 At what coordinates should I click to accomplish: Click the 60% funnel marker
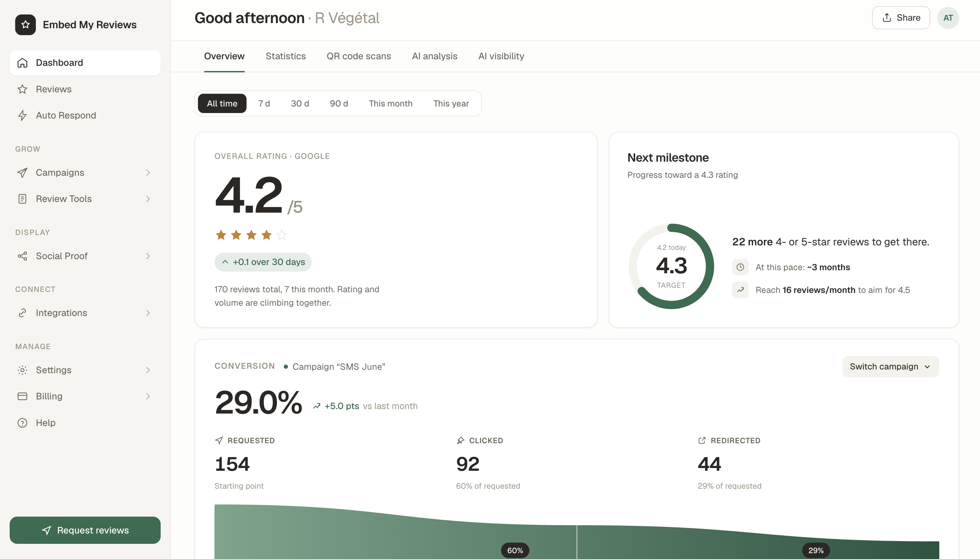click(515, 550)
